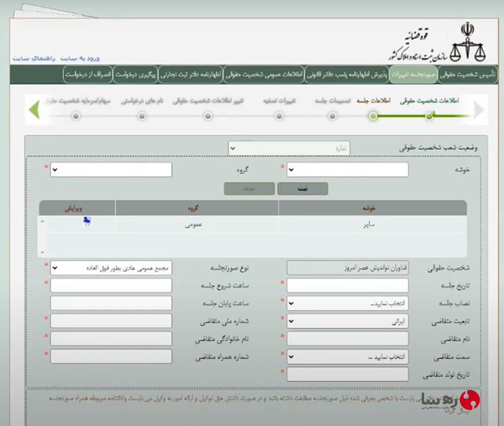Open the پیگیری درخواست tab
504x426 pixels.
pos(135,74)
